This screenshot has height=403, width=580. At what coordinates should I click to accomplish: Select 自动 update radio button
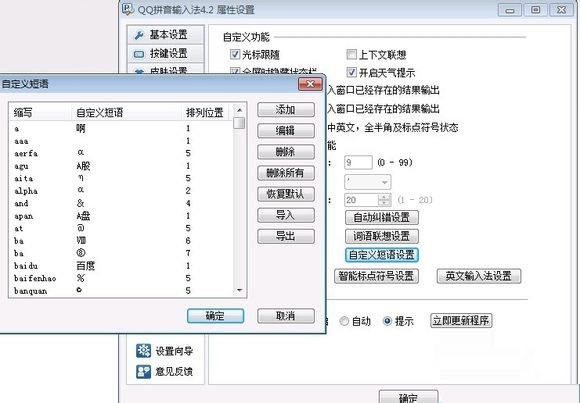pyautogui.click(x=344, y=321)
